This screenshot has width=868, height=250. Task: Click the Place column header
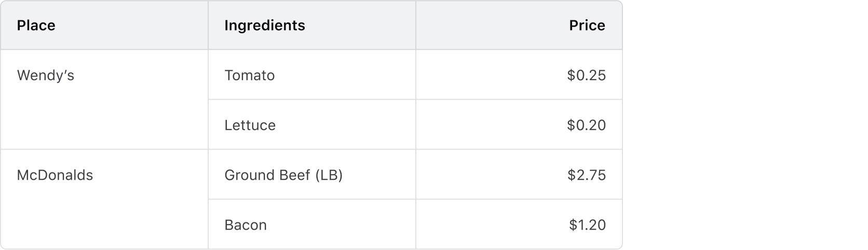coord(36,25)
